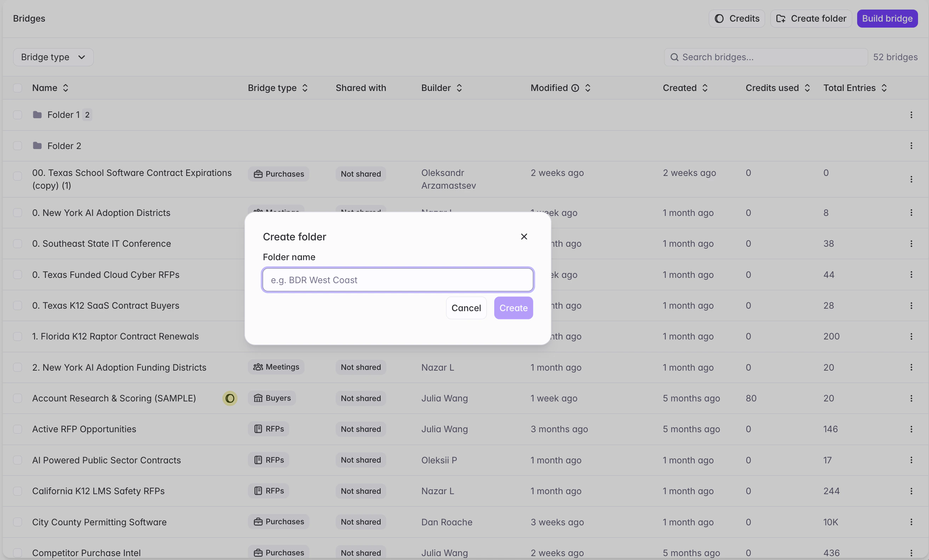Open the Credits panel
The height and width of the screenshot is (560, 929).
[736, 18]
